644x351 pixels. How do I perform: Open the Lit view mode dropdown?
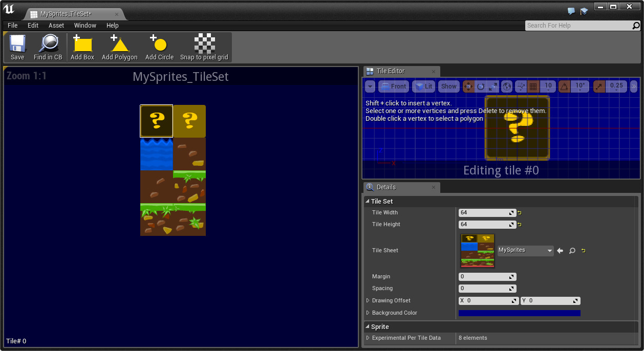tap(424, 86)
